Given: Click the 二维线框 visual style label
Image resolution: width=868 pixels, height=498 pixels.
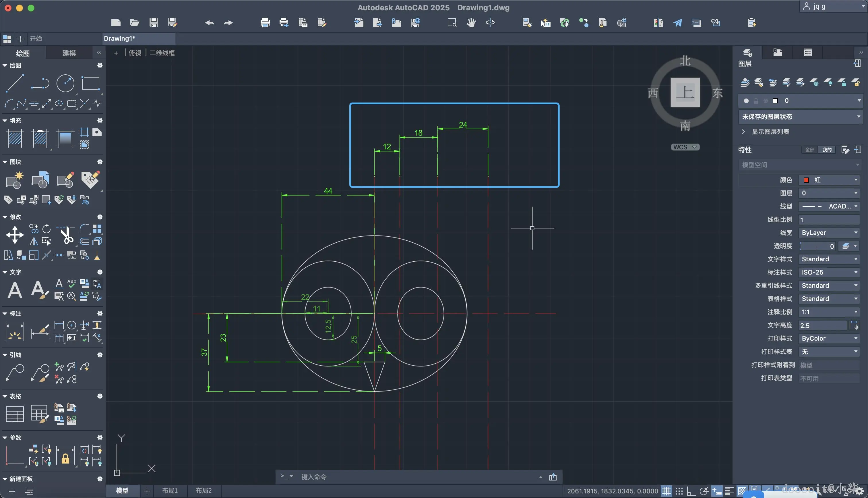Looking at the screenshot, I should click(x=162, y=53).
